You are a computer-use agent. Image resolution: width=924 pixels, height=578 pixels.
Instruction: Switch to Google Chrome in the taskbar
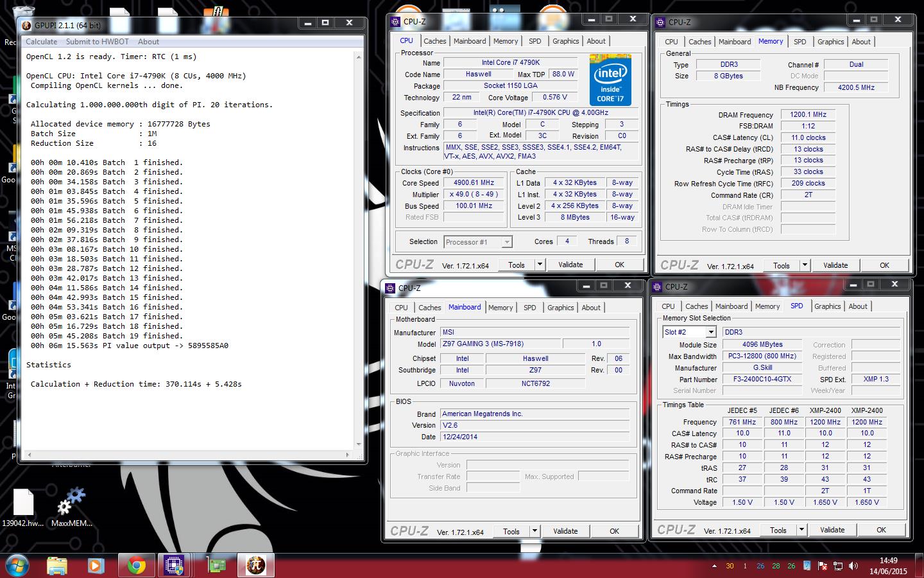point(136,566)
